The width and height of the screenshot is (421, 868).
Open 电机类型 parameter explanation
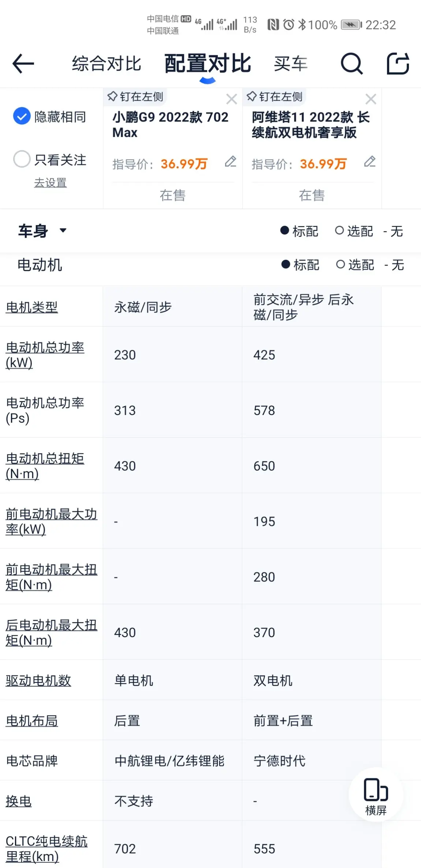[32, 307]
